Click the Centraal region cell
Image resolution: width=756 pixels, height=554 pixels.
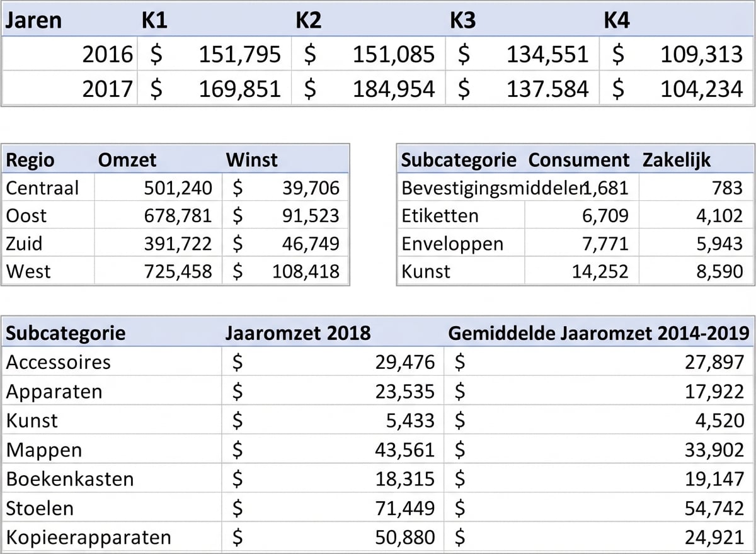click(41, 187)
